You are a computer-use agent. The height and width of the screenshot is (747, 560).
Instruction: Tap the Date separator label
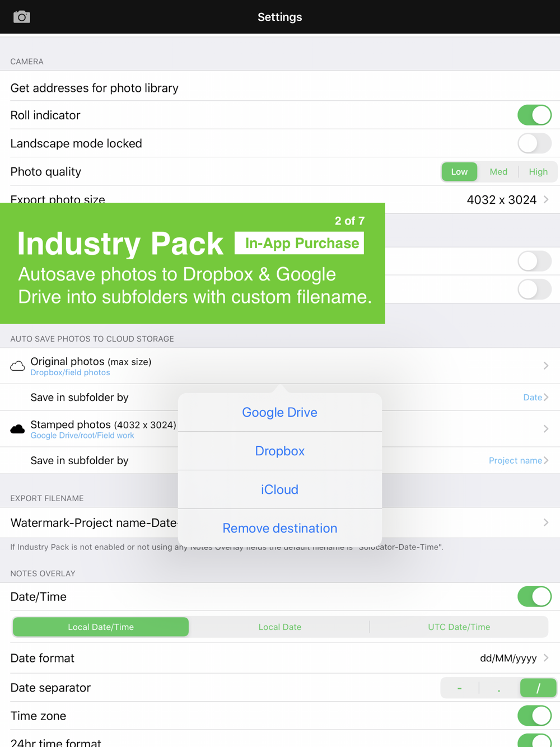point(50,688)
